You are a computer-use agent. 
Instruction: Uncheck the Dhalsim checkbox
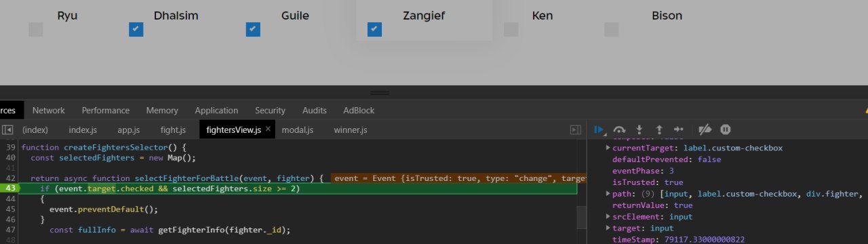tap(136, 29)
